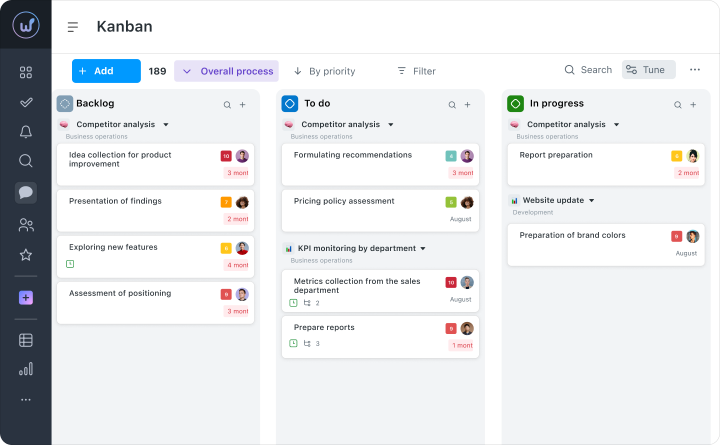The image size is (720, 445).
Task: Click the favorites star icon in sidebar
Action: [26, 255]
